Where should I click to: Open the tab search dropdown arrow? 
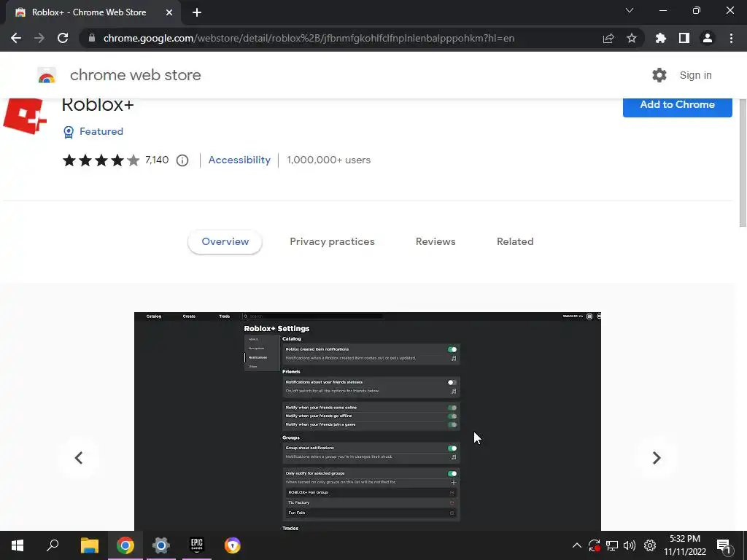630,10
